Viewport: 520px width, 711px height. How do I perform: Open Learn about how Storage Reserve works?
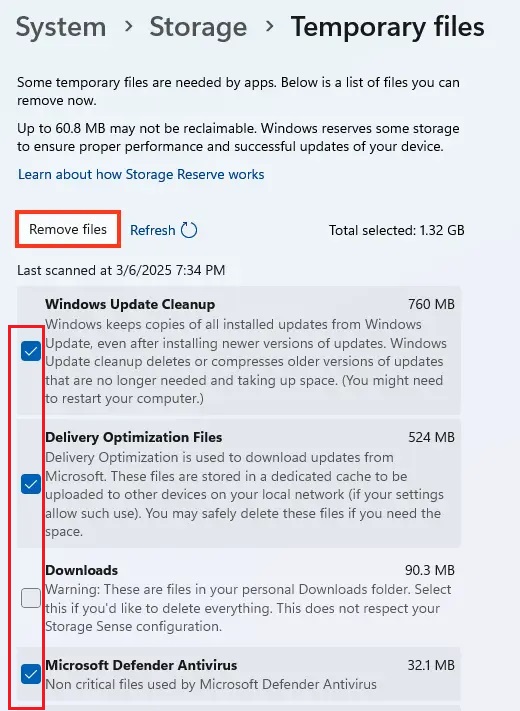141,175
